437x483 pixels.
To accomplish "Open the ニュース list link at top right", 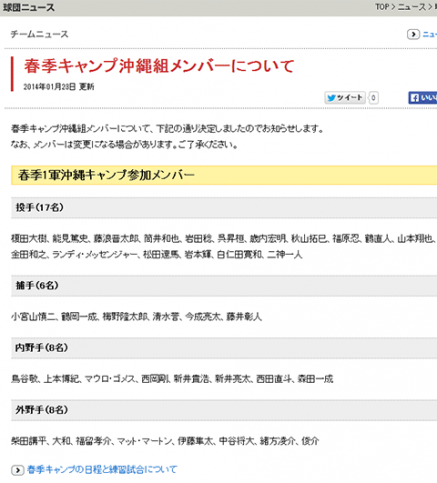I will tap(430, 34).
